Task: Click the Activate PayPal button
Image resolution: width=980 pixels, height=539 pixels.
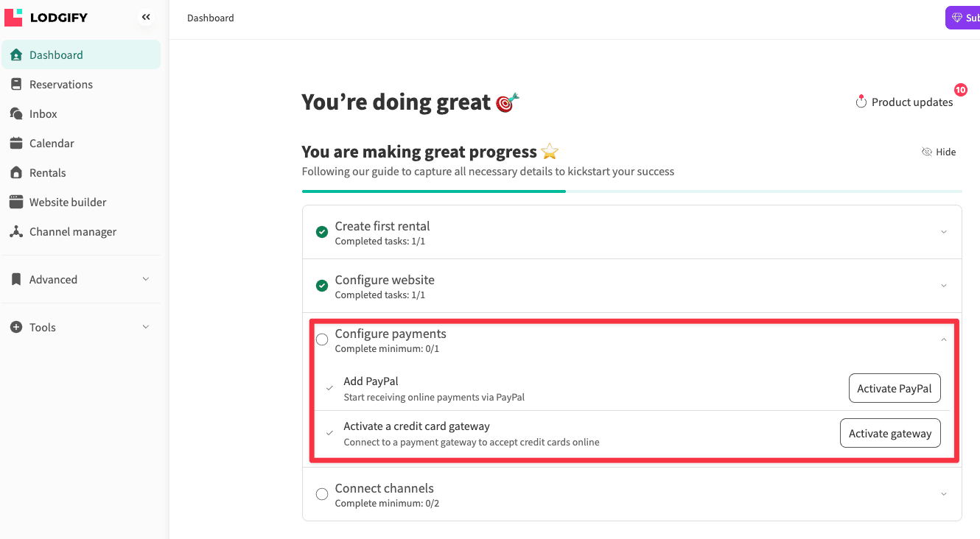Action: pos(895,388)
